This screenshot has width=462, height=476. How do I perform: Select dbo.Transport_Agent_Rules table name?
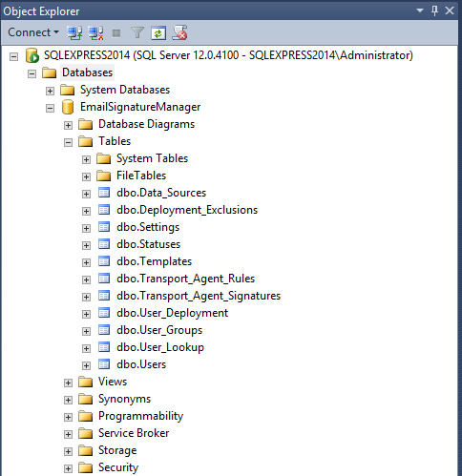pyautogui.click(x=186, y=279)
